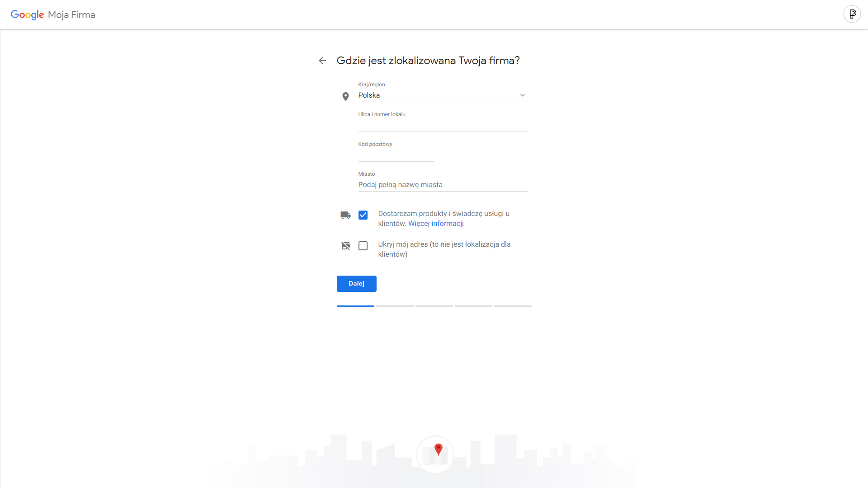The image size is (868, 488).
Task: Uncheck the Dostarczam produkty checkbox
Action: (363, 215)
